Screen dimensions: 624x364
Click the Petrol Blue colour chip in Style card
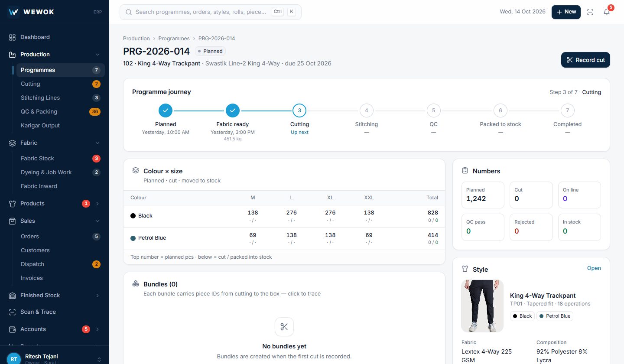point(555,316)
